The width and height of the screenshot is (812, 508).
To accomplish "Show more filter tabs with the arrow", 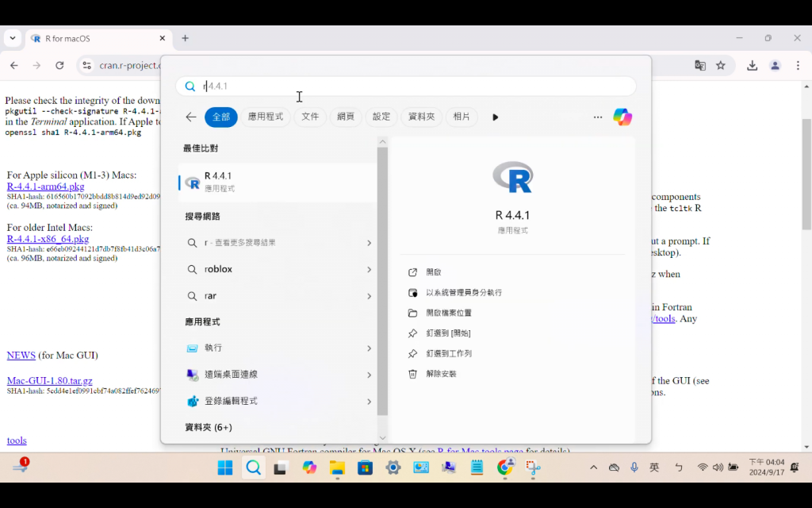I will (495, 117).
